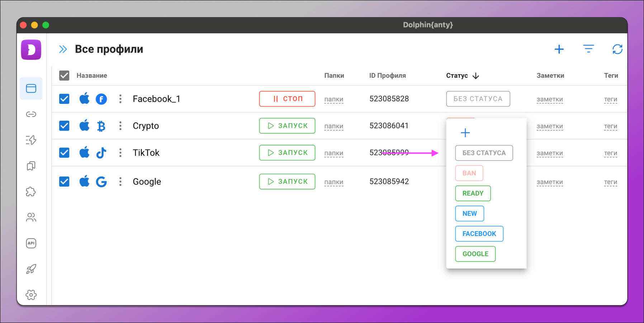The width and height of the screenshot is (644, 323).
Task: Launch the Google profile
Action: (x=287, y=182)
